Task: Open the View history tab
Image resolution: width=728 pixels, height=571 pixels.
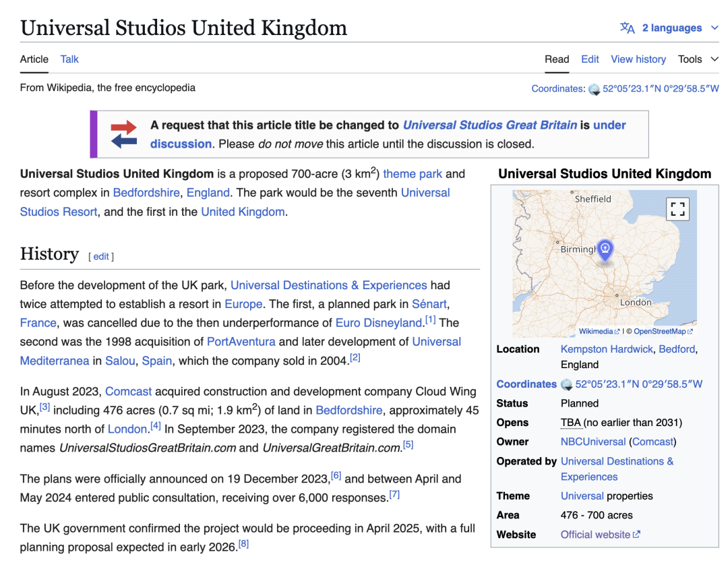Action: coord(638,59)
